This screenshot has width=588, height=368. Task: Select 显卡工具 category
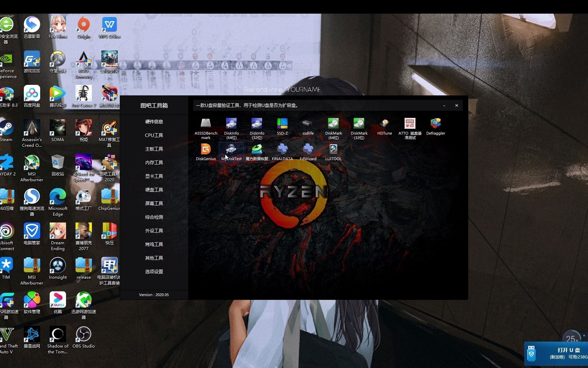[154, 176]
